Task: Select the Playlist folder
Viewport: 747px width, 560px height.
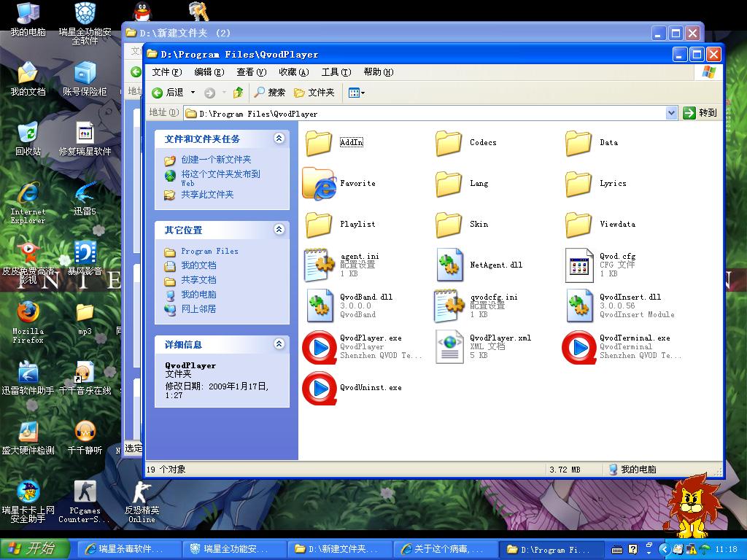Action: click(x=318, y=225)
